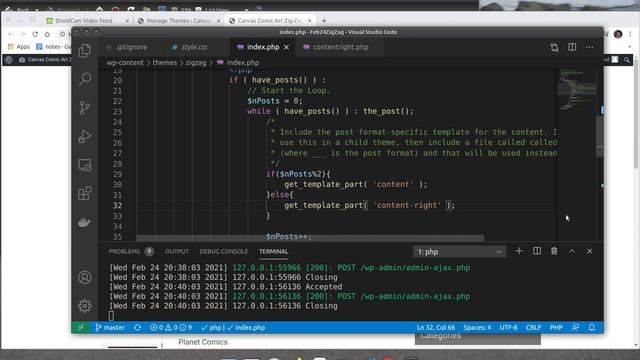Click the editor minimap
Screen dimensions: 640x360
pos(576,90)
